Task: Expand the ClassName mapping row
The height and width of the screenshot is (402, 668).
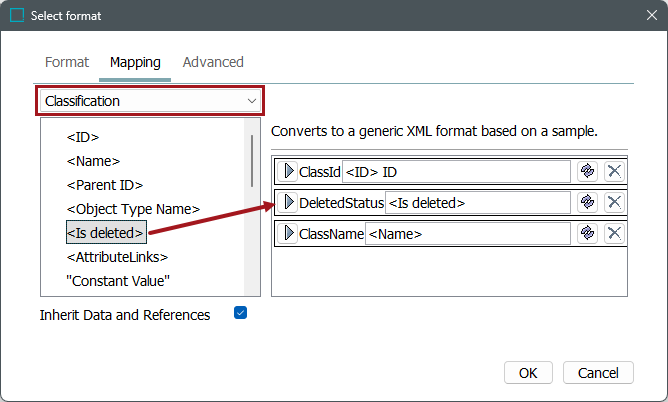Action: tap(290, 233)
